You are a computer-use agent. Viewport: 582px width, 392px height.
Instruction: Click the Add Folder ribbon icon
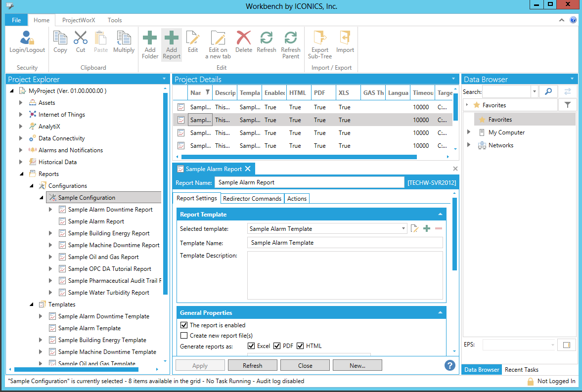click(150, 44)
